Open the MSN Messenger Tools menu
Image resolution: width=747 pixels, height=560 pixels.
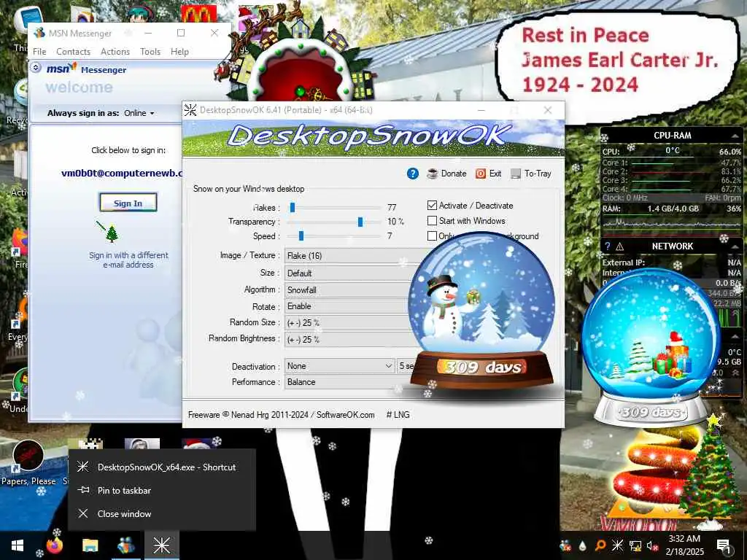pyautogui.click(x=150, y=52)
